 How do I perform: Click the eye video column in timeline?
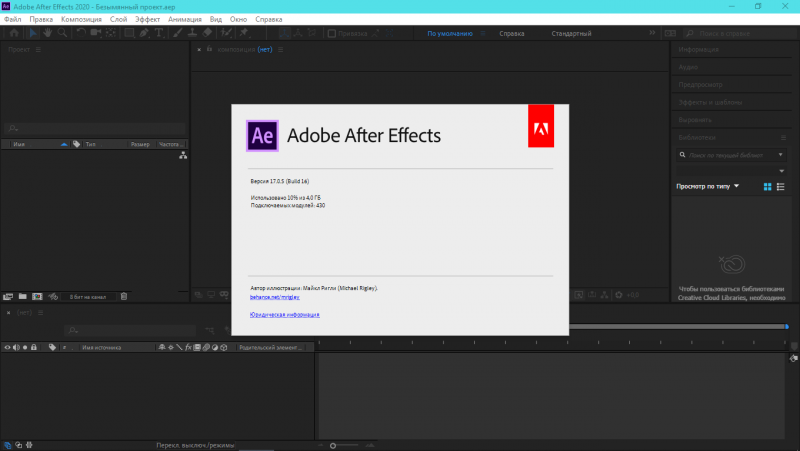pos(7,347)
